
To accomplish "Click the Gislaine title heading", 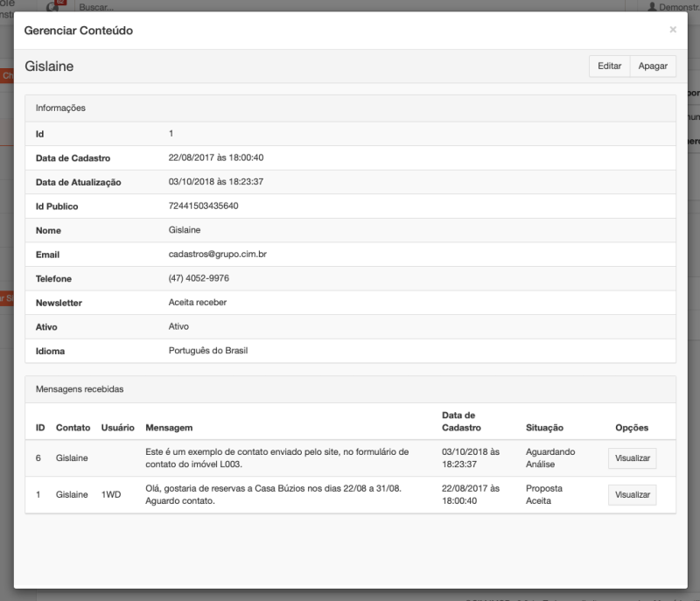I will pos(49,66).
